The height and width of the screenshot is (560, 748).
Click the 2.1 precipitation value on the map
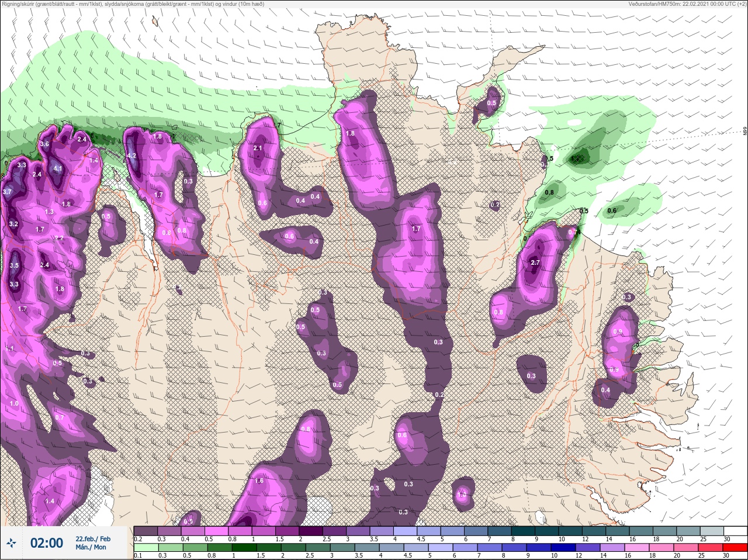pyautogui.click(x=258, y=148)
